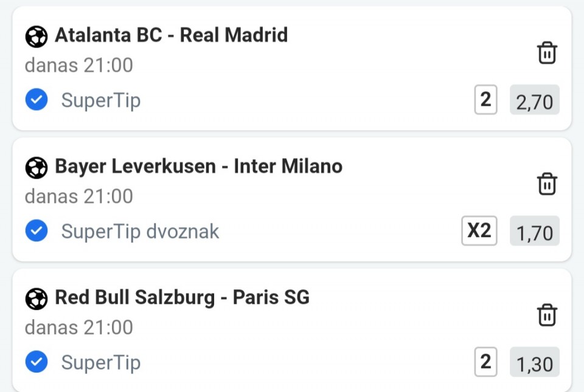The image size is (584, 392).
Task: Select the 2 tip box for Real Madrid
Action: pyautogui.click(x=485, y=100)
